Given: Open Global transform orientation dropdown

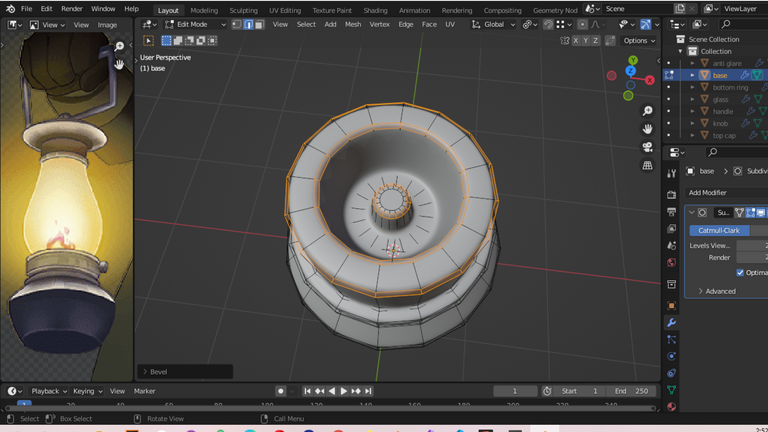Looking at the screenshot, I should tap(493, 24).
